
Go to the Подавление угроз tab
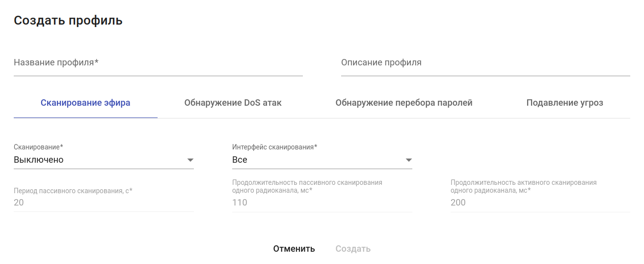tap(564, 103)
